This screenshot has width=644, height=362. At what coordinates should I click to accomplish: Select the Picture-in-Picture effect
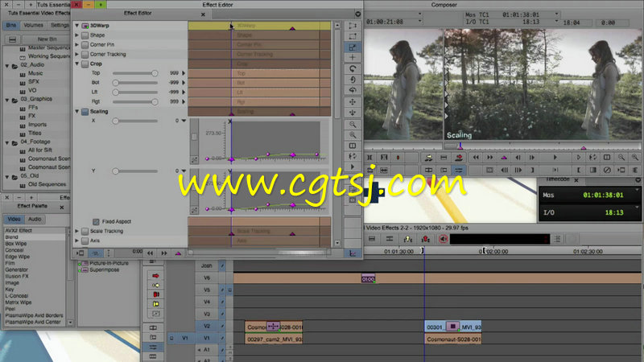tap(109, 263)
